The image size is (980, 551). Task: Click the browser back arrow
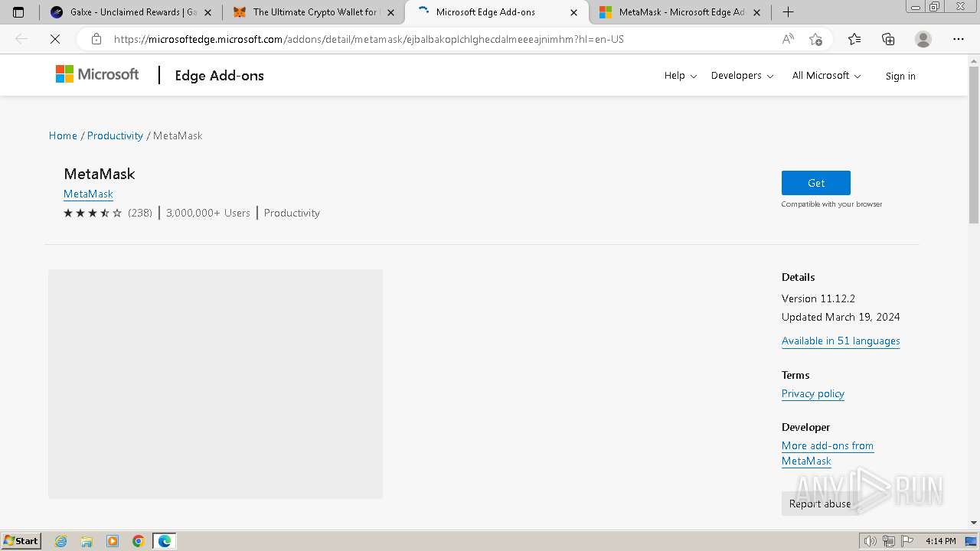pyautogui.click(x=21, y=39)
